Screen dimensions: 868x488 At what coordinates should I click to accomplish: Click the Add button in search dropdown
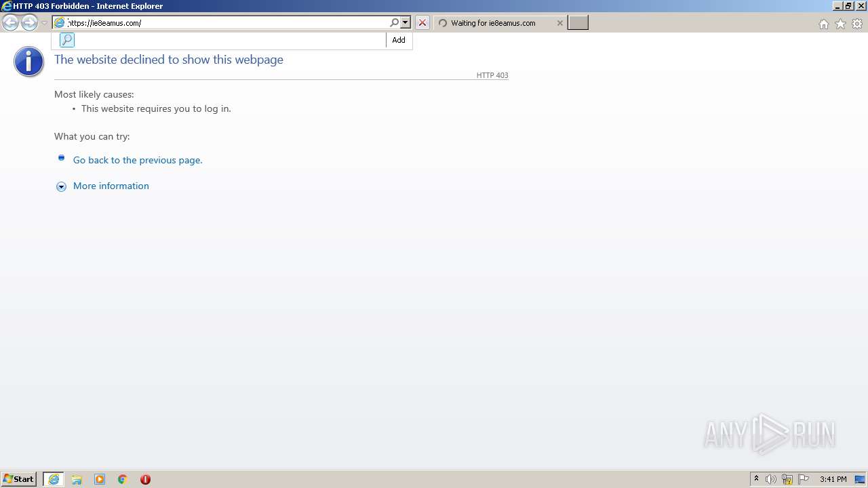[x=399, y=40]
